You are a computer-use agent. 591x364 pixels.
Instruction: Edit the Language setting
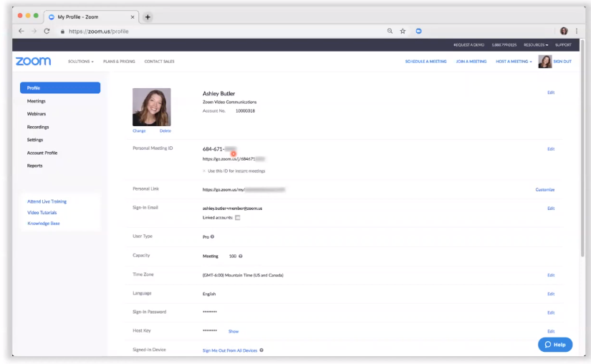click(551, 294)
